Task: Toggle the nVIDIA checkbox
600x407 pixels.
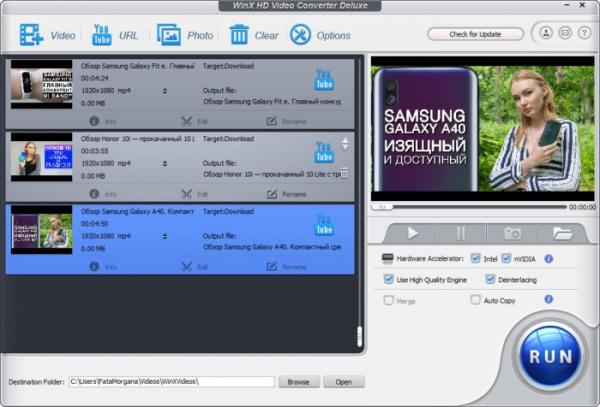Action: tap(506, 258)
